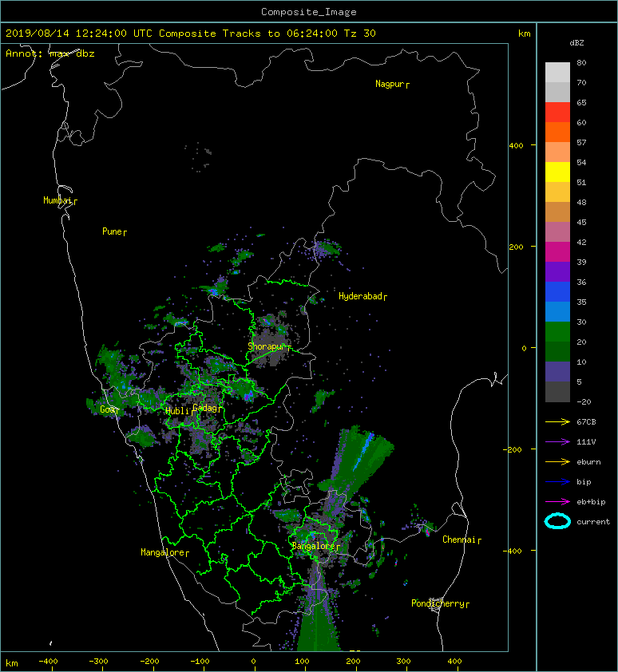618x672 pixels.
Task: Click the cyan current ellipse icon
Action: pos(557,521)
